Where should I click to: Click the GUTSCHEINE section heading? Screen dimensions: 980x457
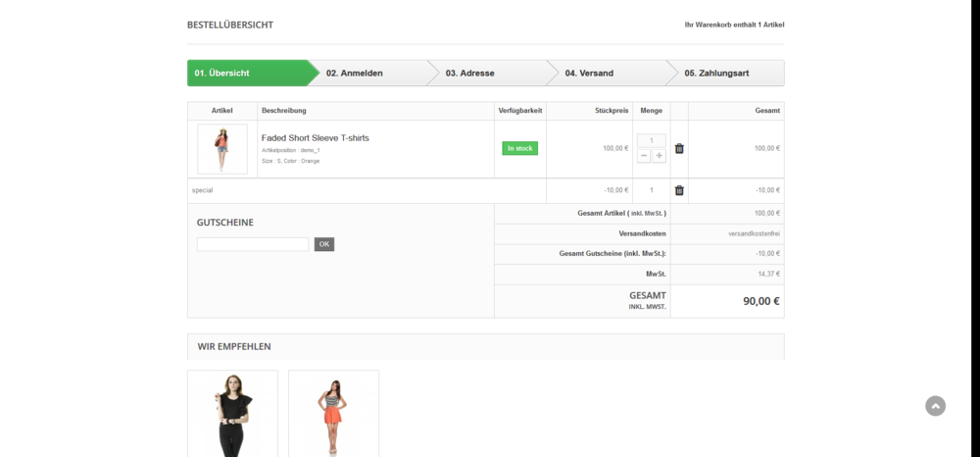click(x=225, y=223)
